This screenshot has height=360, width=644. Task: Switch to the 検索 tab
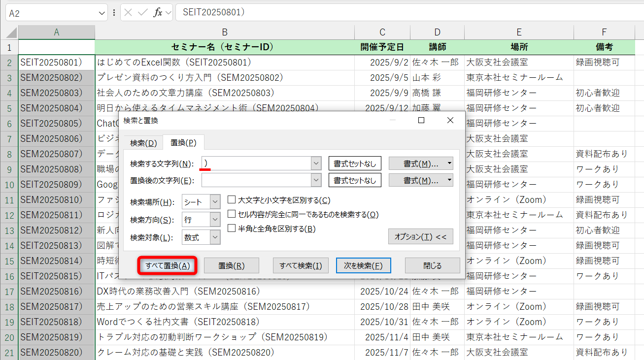coord(143,142)
